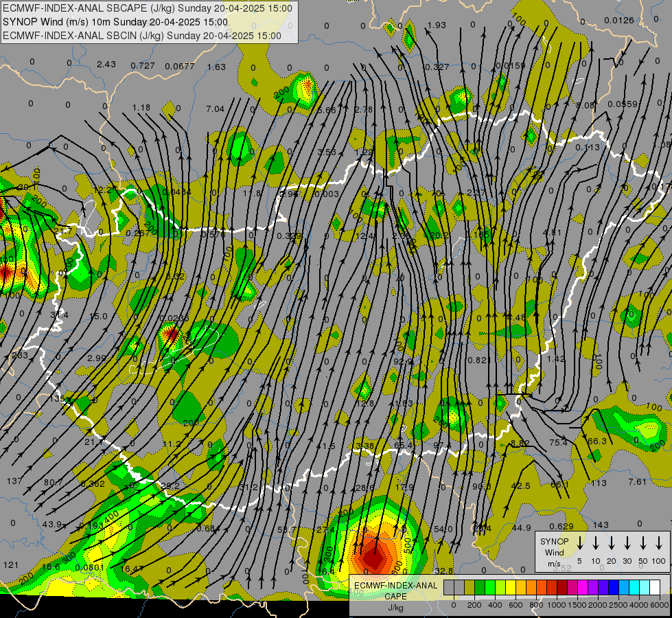Click the 50 m/s wind arrow in legend
672x618 pixels.
point(643,543)
